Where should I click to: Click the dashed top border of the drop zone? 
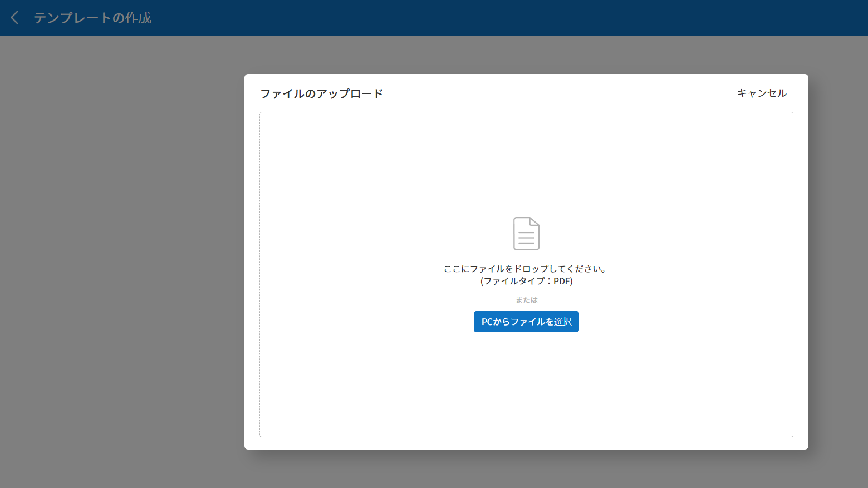526,112
